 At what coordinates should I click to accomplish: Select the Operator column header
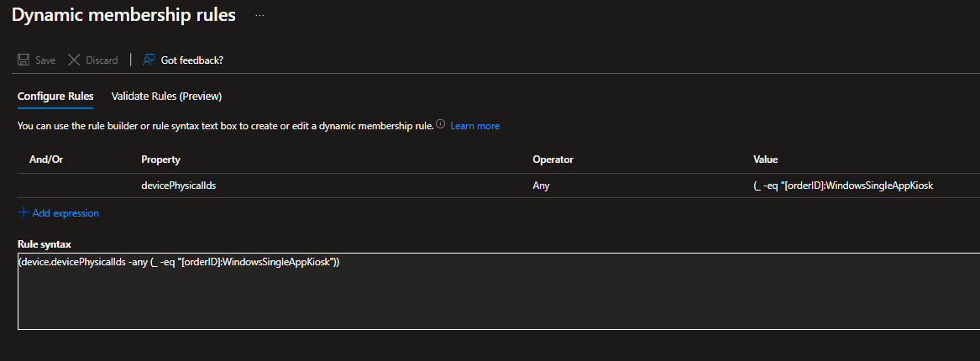[x=553, y=160]
